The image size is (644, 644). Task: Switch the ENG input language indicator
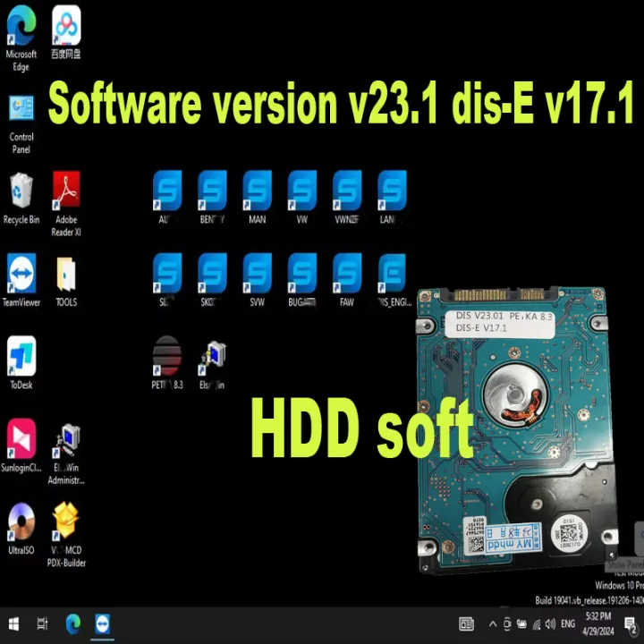click(x=568, y=624)
